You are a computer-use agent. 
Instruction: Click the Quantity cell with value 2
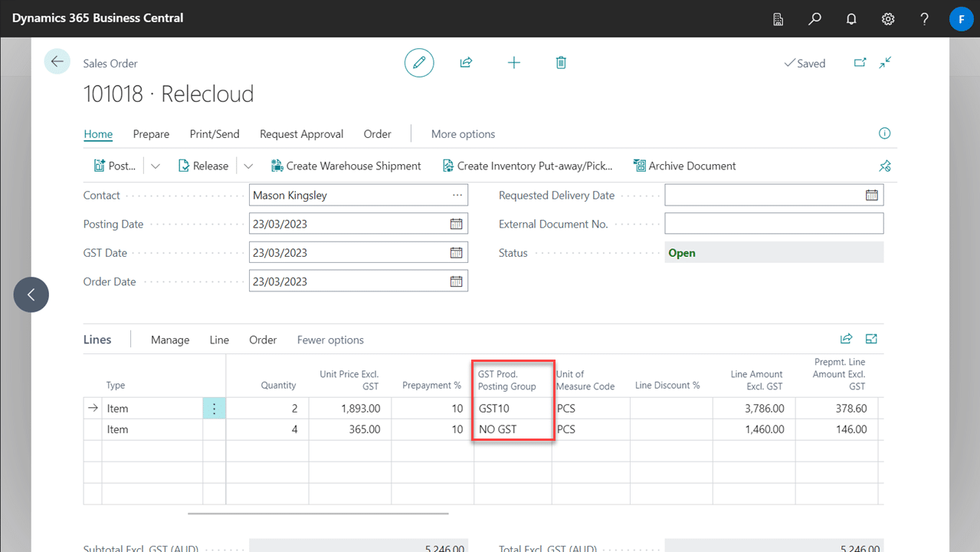[267, 409]
